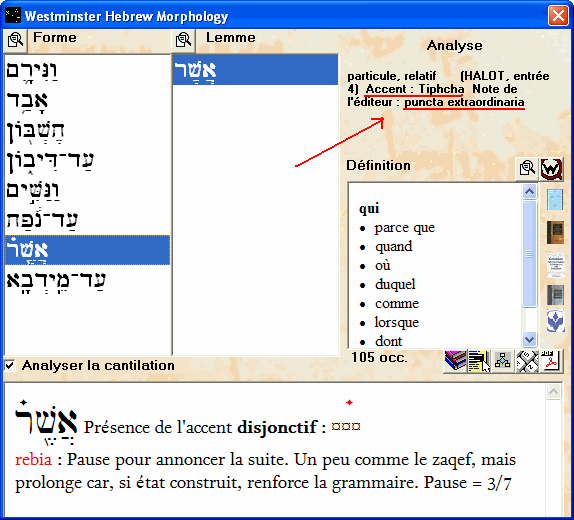This screenshot has height=520, width=574.
Task: Select the Hebrew form אבד
Action: pyautogui.click(x=27, y=100)
